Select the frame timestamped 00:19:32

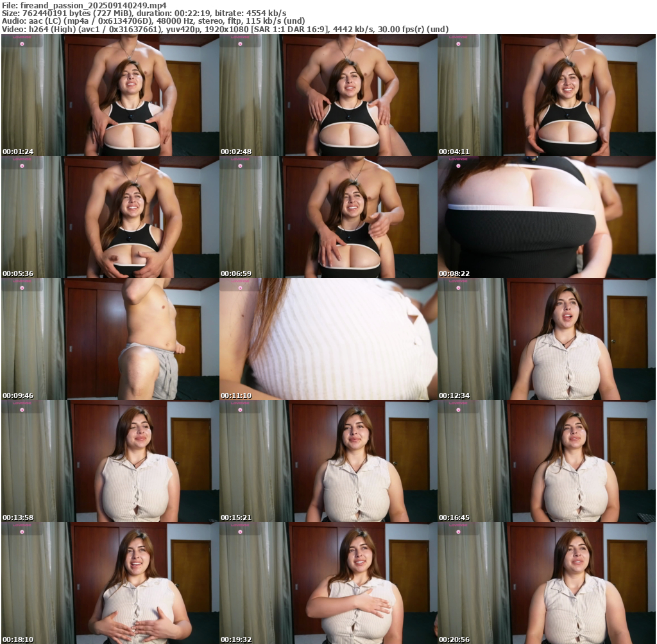(x=328, y=583)
